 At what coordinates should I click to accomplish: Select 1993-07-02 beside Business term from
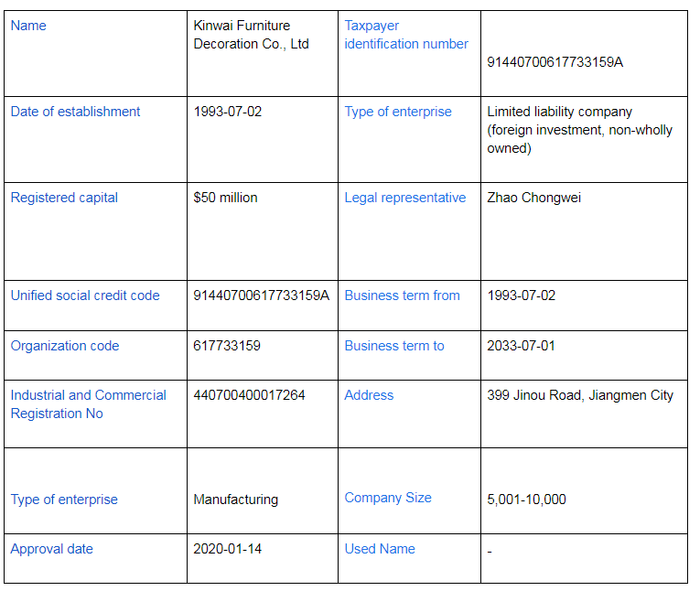[x=522, y=295]
